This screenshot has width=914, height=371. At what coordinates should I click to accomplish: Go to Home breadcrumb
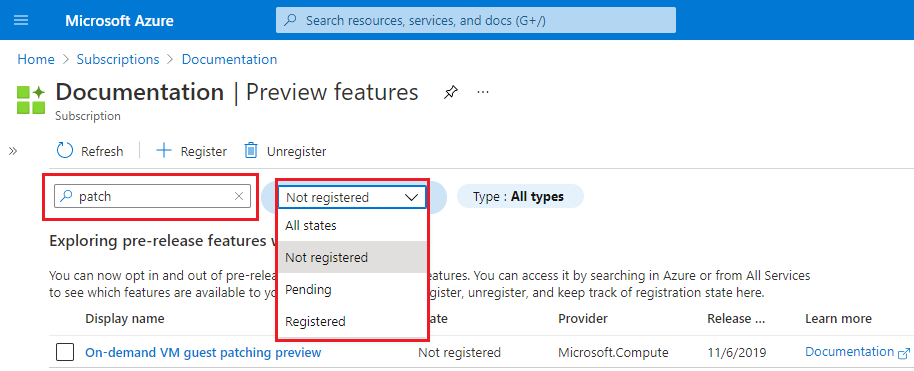click(x=36, y=60)
